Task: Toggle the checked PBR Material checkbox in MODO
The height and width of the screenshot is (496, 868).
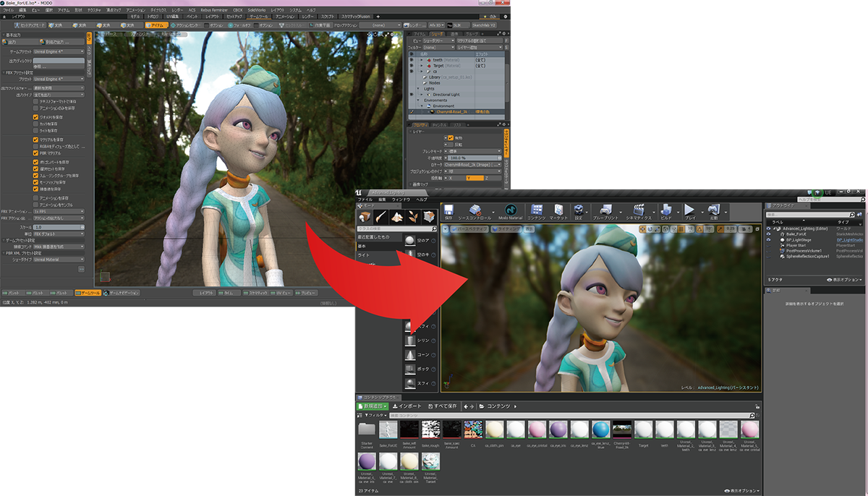Action: 36,153
